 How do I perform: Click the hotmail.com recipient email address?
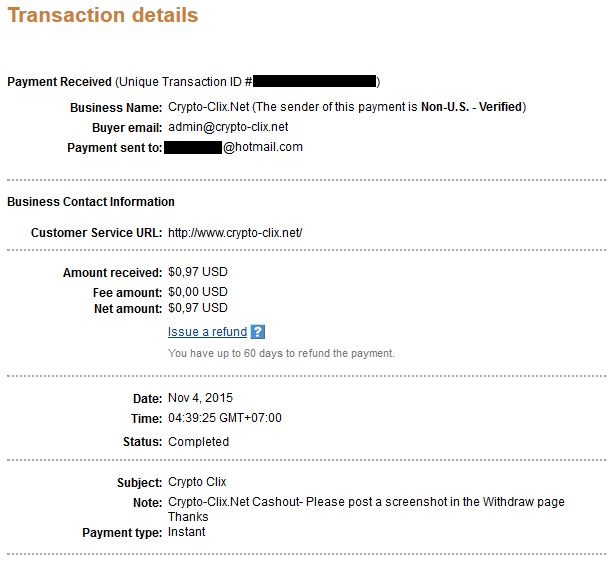(233, 147)
